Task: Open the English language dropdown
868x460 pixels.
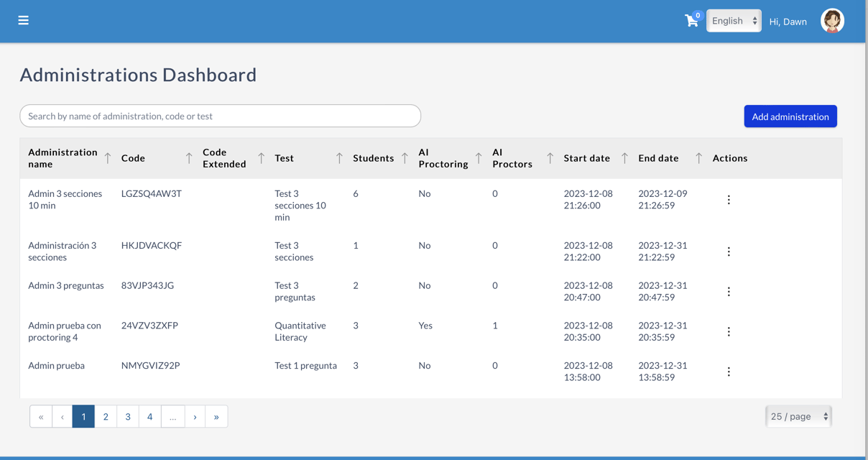Action: 734,21
